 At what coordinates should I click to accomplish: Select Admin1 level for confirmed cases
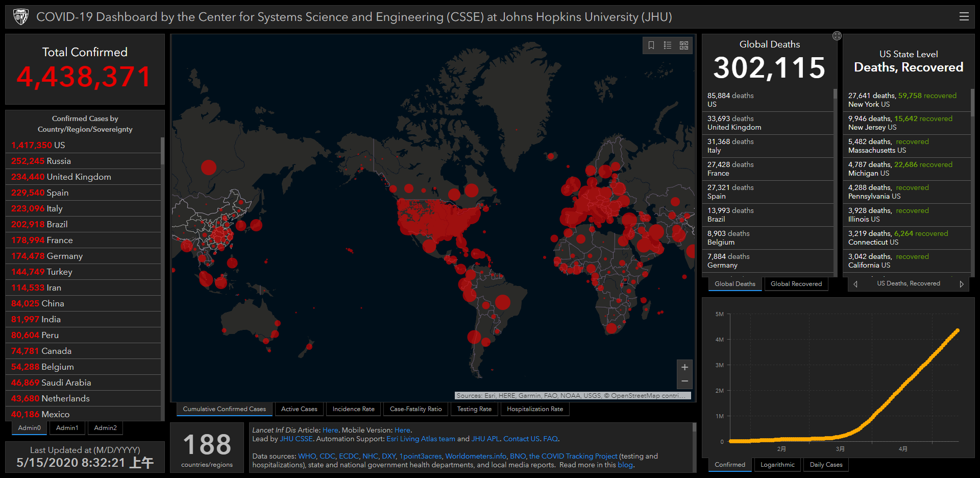(x=67, y=428)
